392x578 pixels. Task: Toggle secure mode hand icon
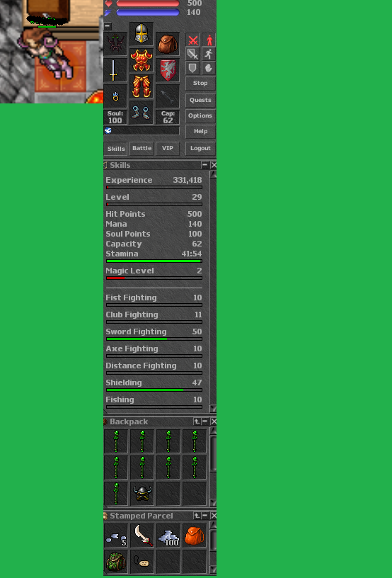pyautogui.click(x=209, y=68)
